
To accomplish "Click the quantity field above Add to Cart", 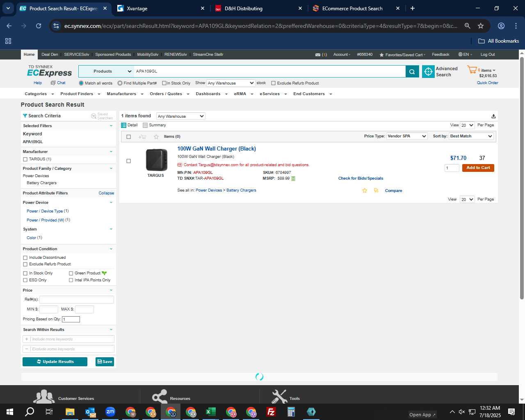I will 452,168.
